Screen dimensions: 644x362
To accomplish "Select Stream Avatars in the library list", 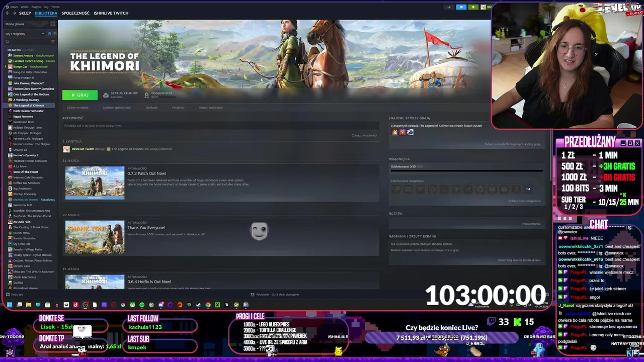I will pyautogui.click(x=31, y=55).
